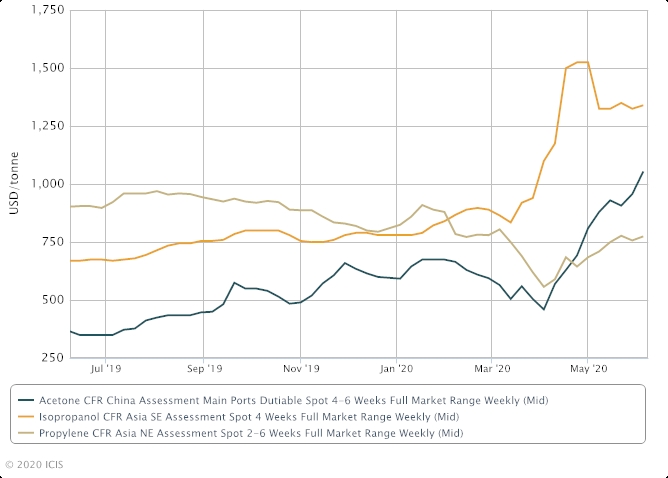
Task: Select the Jul '19 x-axis label
Action: point(106,369)
